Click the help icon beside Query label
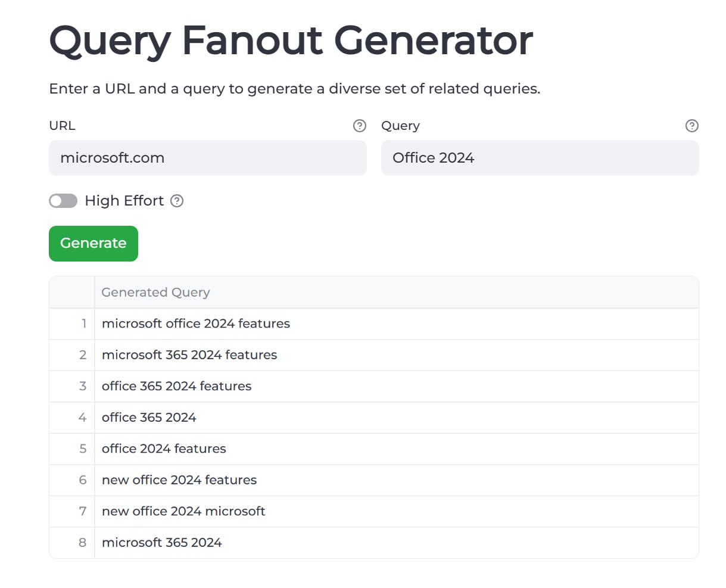This screenshot has height=588, width=726. click(x=692, y=126)
